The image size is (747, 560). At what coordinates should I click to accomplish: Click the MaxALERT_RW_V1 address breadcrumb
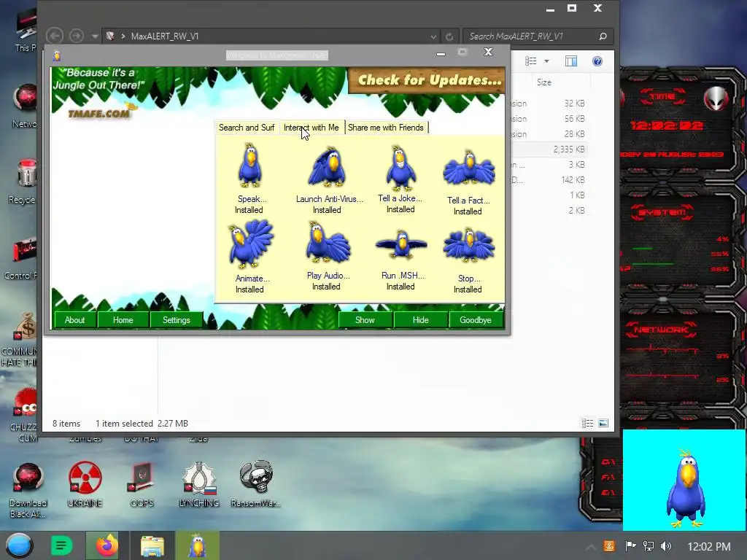pos(165,36)
